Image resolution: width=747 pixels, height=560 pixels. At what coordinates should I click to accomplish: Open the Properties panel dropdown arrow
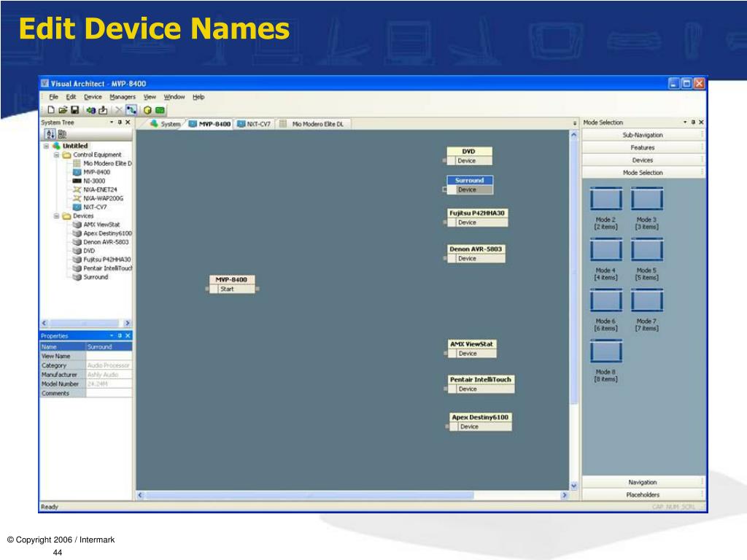112,335
